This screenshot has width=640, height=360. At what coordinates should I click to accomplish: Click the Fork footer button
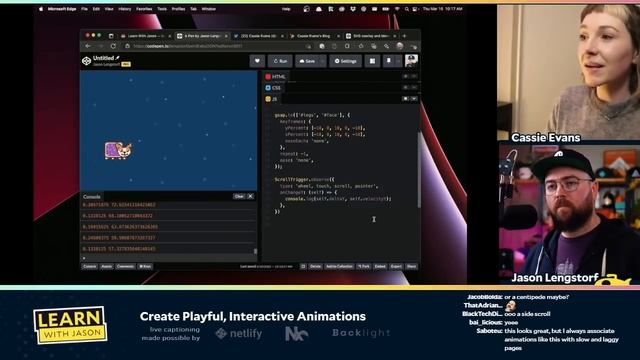coord(364,267)
